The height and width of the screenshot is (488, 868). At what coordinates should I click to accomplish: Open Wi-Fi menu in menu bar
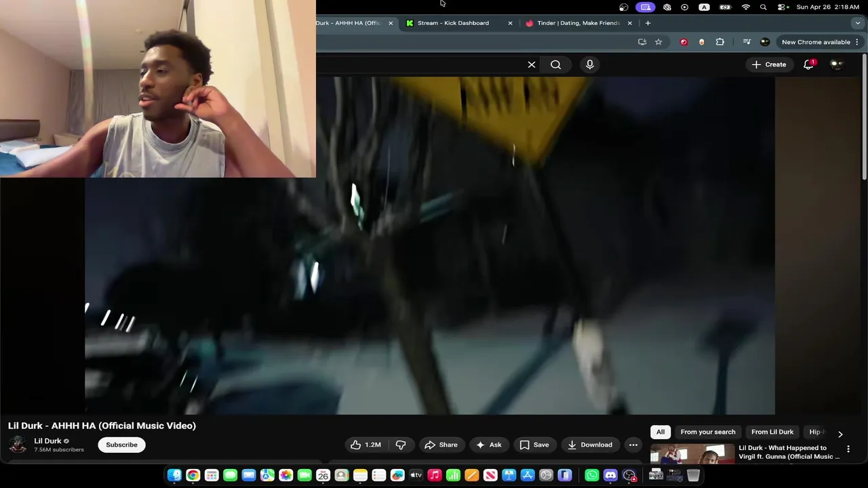tap(746, 7)
